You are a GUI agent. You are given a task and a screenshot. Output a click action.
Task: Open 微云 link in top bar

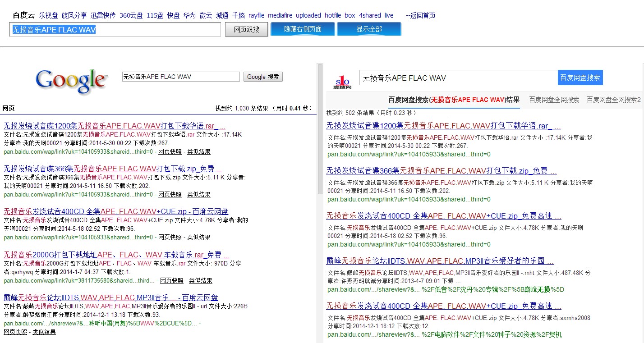206,15
